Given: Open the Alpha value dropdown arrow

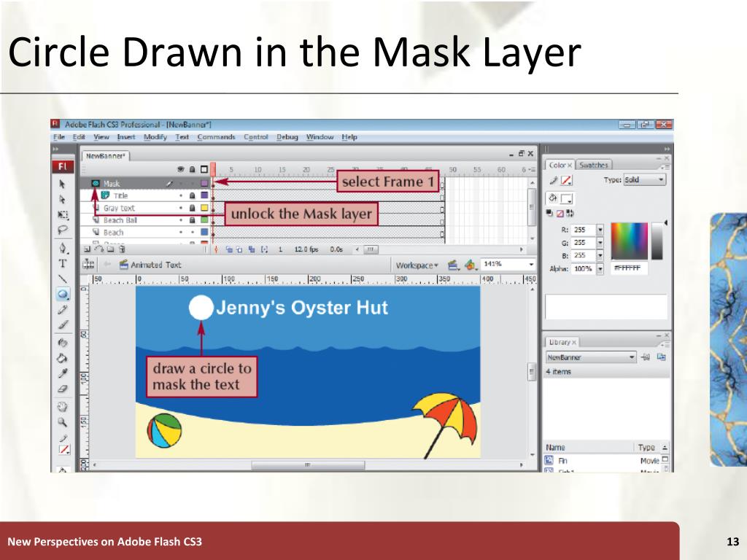Looking at the screenshot, I should (x=600, y=269).
